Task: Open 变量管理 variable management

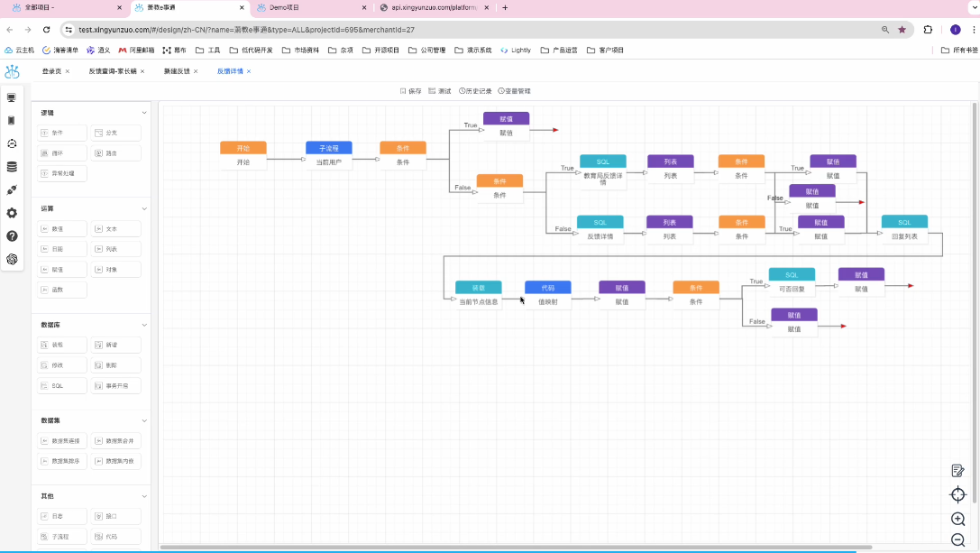Action: coord(514,91)
